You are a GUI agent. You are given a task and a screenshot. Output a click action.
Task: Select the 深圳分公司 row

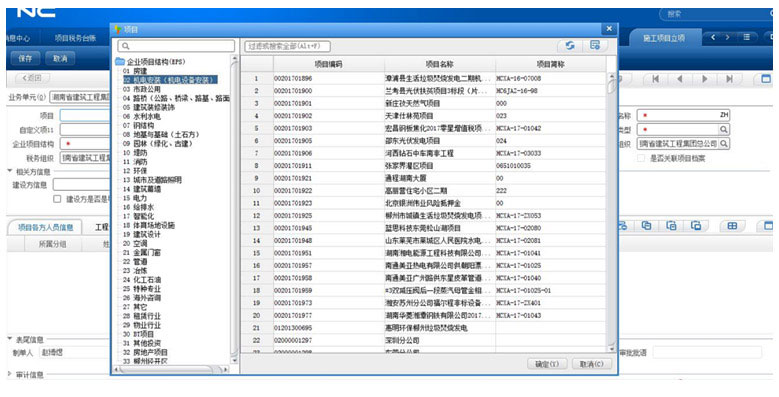[x=423, y=340]
